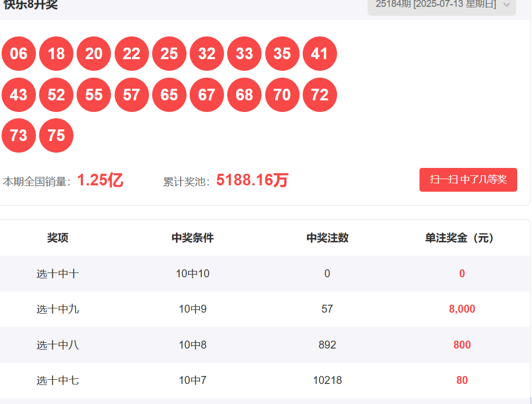
Task: Click the red ball numbered 33
Action: point(244,54)
